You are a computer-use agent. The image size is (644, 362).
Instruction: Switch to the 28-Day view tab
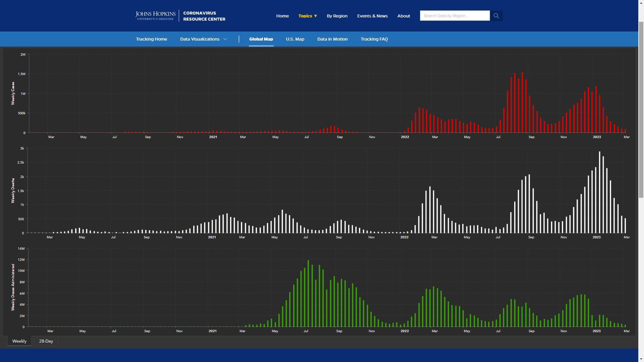tap(46, 341)
